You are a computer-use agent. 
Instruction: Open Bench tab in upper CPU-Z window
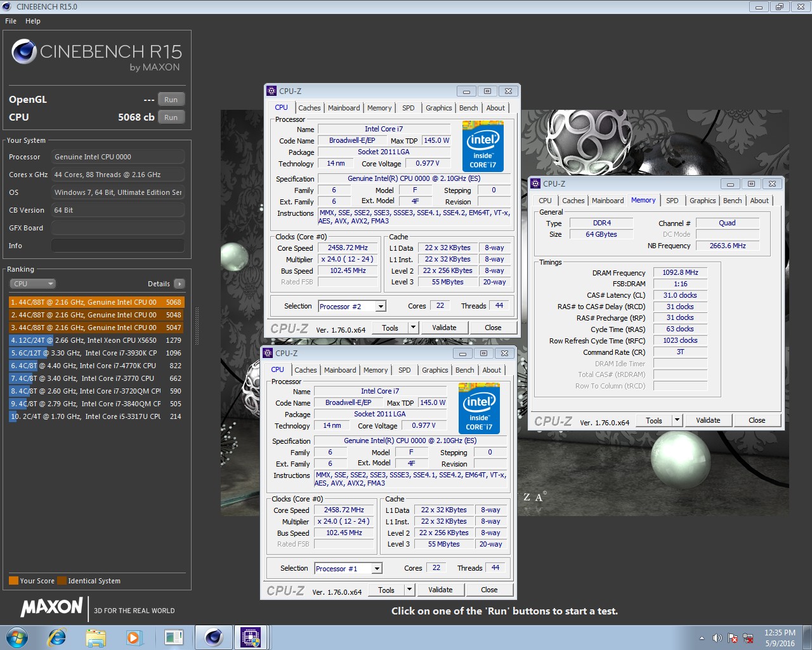click(x=469, y=108)
